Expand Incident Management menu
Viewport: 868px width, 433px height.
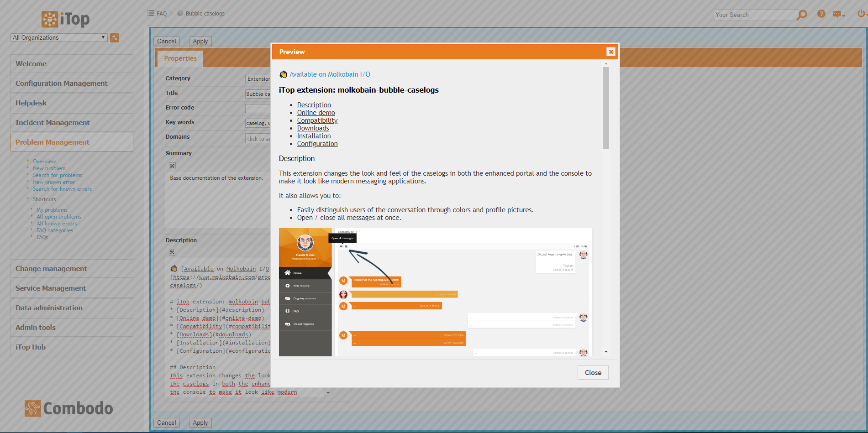point(72,123)
